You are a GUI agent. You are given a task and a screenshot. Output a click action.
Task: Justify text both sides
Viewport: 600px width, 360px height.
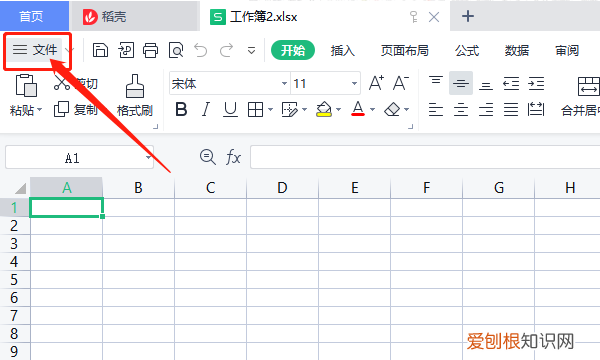(511, 110)
